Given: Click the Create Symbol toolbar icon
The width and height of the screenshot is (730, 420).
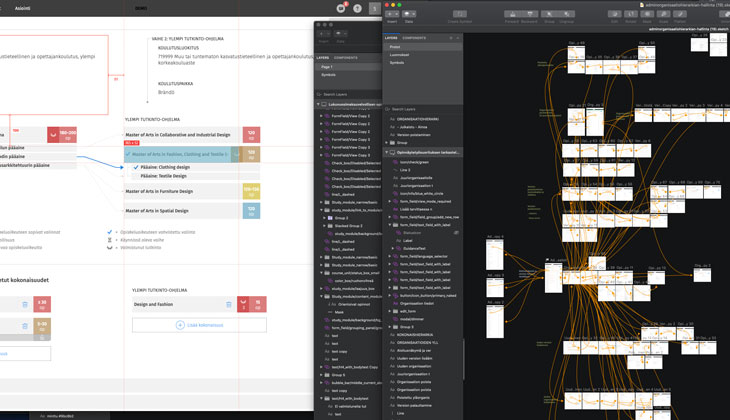Looking at the screenshot, I should tap(460, 14).
